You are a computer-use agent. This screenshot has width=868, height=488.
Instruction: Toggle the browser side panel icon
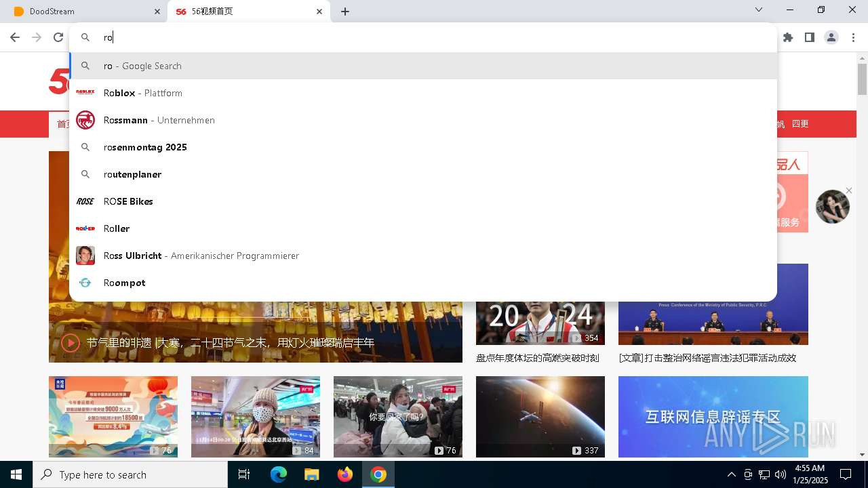pos(810,37)
